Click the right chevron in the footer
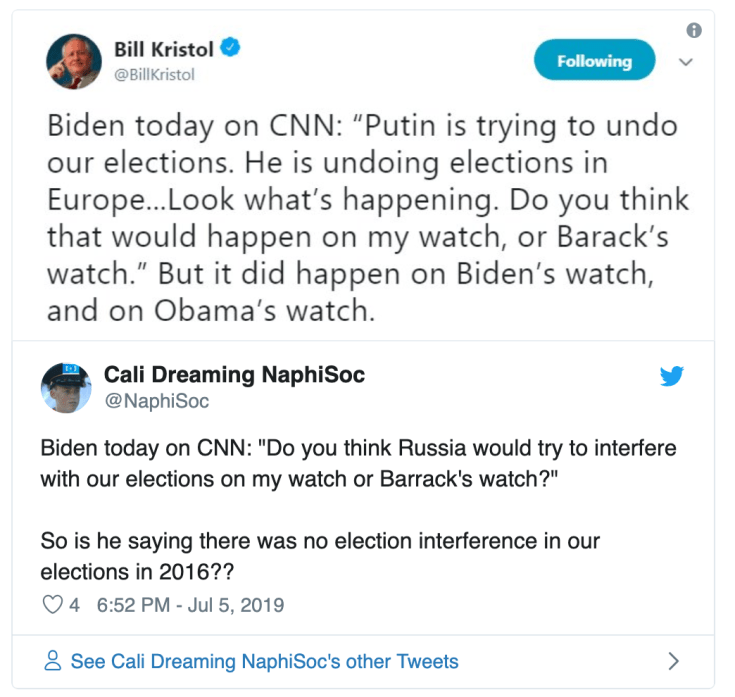The image size is (735, 697). tap(673, 661)
